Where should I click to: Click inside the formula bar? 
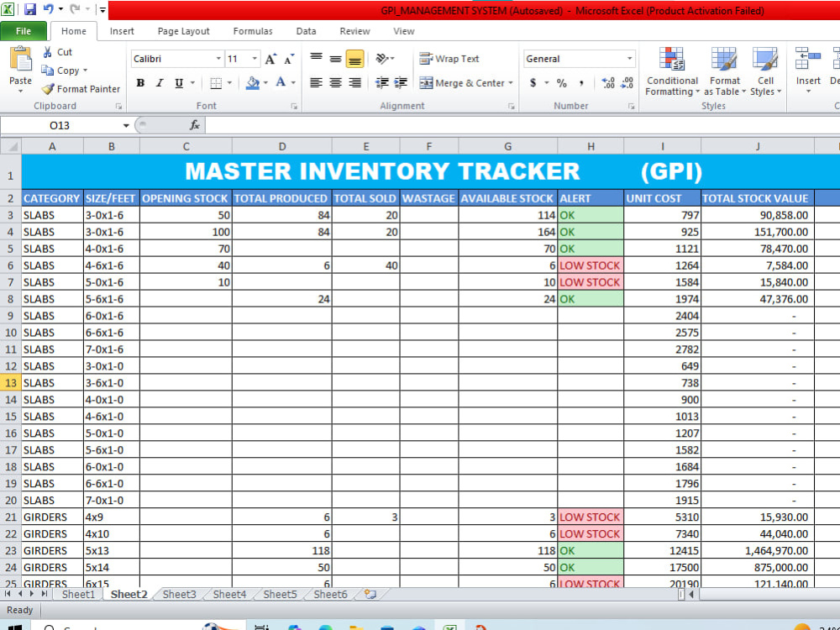[522, 125]
